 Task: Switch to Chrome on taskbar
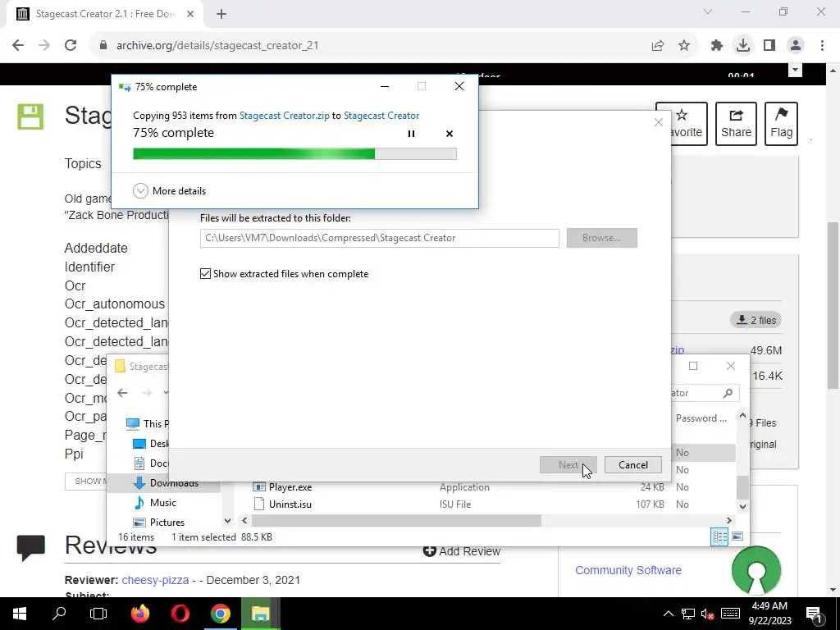220,614
